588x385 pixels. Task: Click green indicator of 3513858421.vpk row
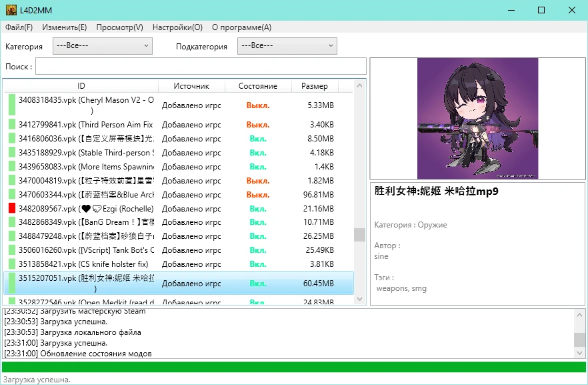(12, 264)
